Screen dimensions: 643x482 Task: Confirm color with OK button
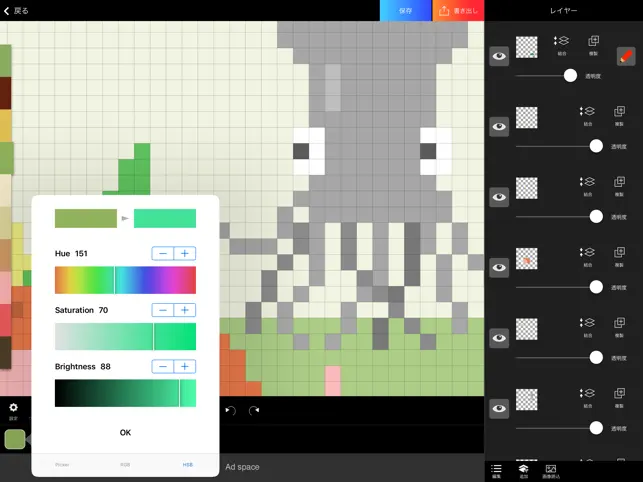tap(125, 432)
